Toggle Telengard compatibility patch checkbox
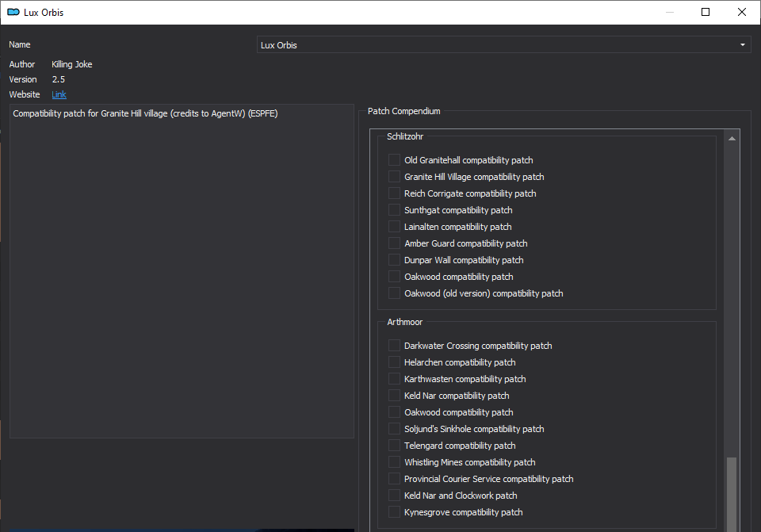The image size is (761, 532). click(394, 446)
